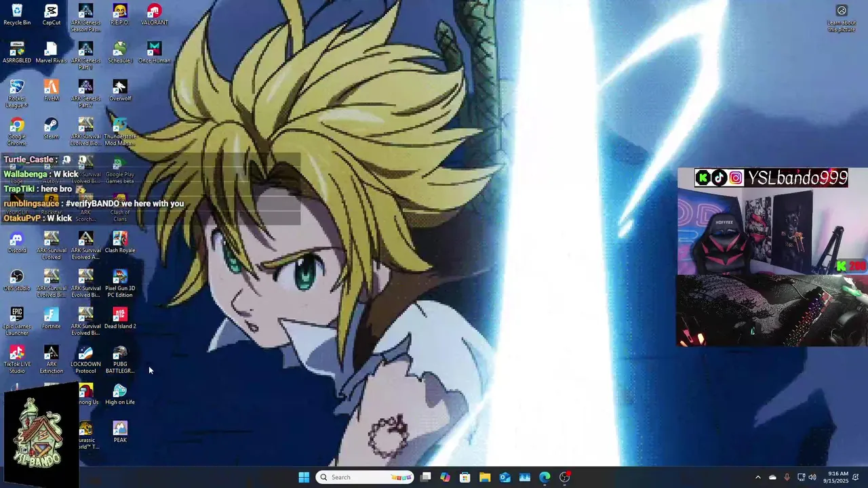Open File Explorer from the taskbar

485,477
